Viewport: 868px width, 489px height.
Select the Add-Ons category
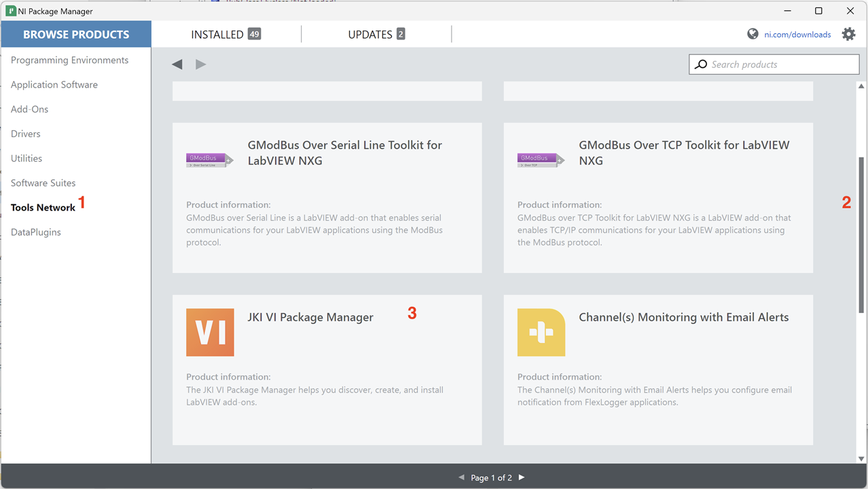point(29,109)
